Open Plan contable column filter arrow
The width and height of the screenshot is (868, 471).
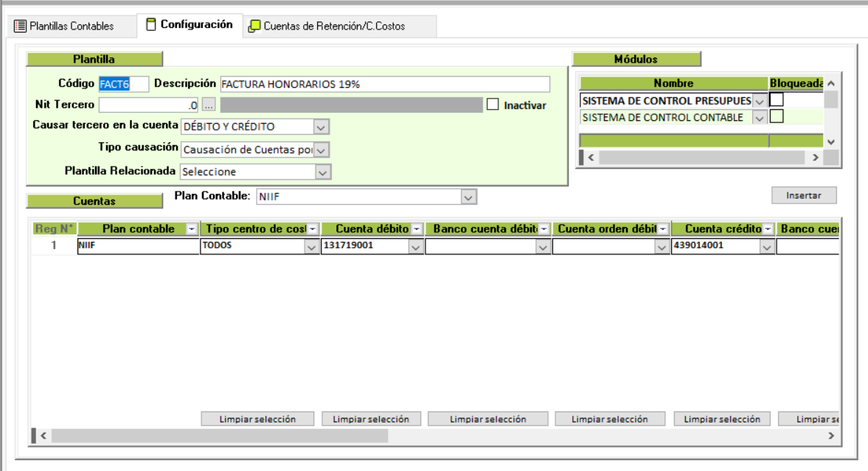192,229
